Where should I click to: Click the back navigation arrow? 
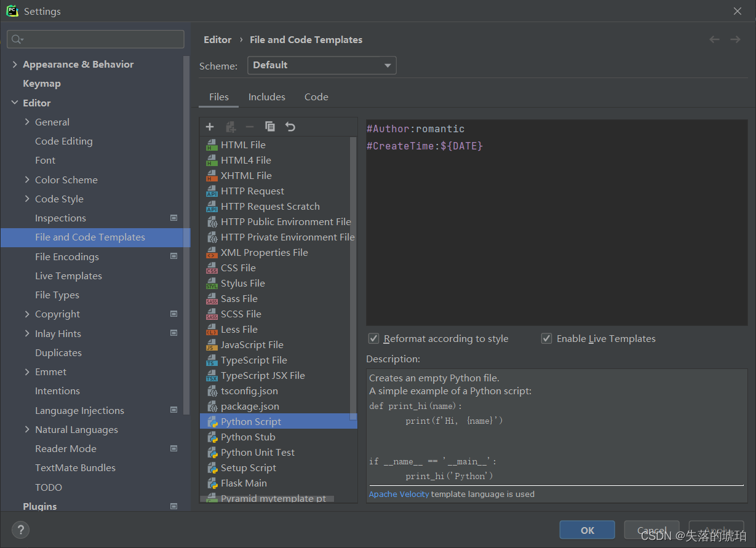(x=714, y=39)
